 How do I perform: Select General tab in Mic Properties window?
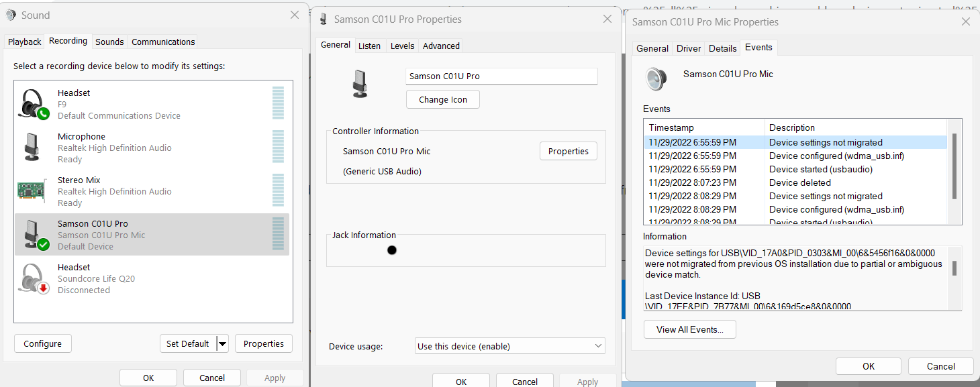click(x=652, y=48)
